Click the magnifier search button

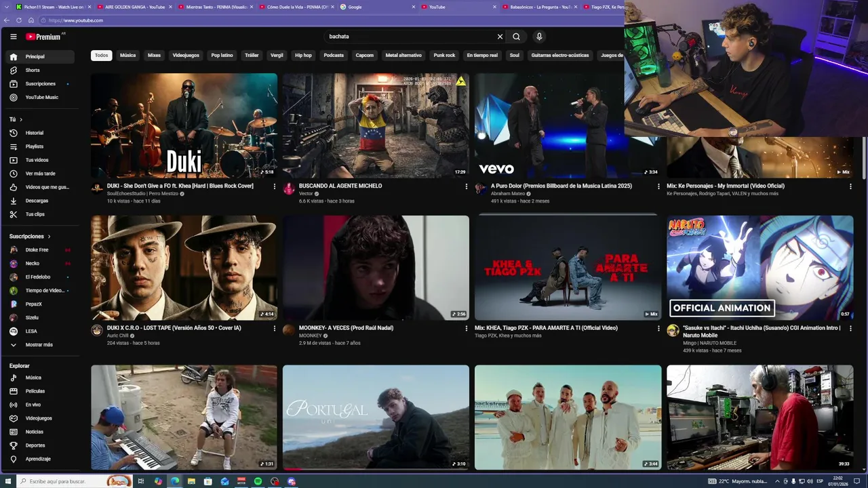click(516, 37)
